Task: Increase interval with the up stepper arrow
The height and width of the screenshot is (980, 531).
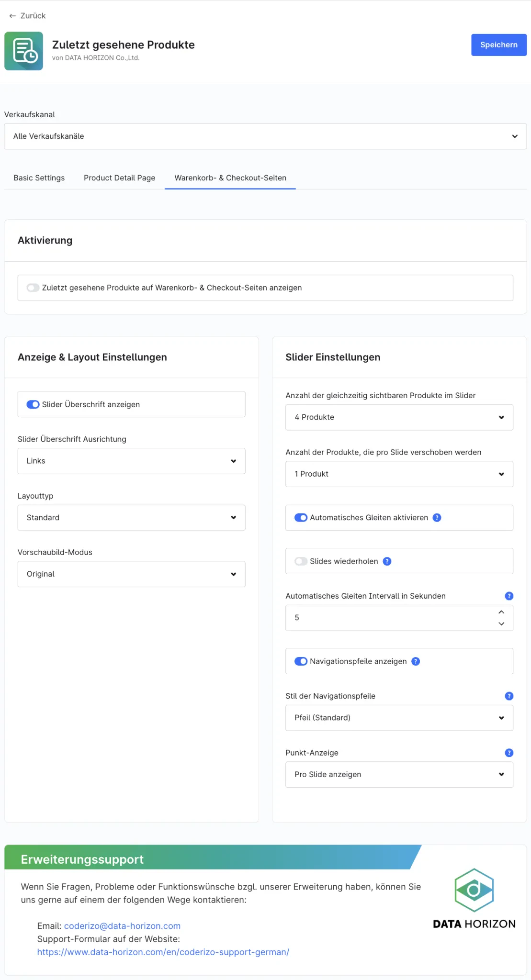Action: coord(501,612)
